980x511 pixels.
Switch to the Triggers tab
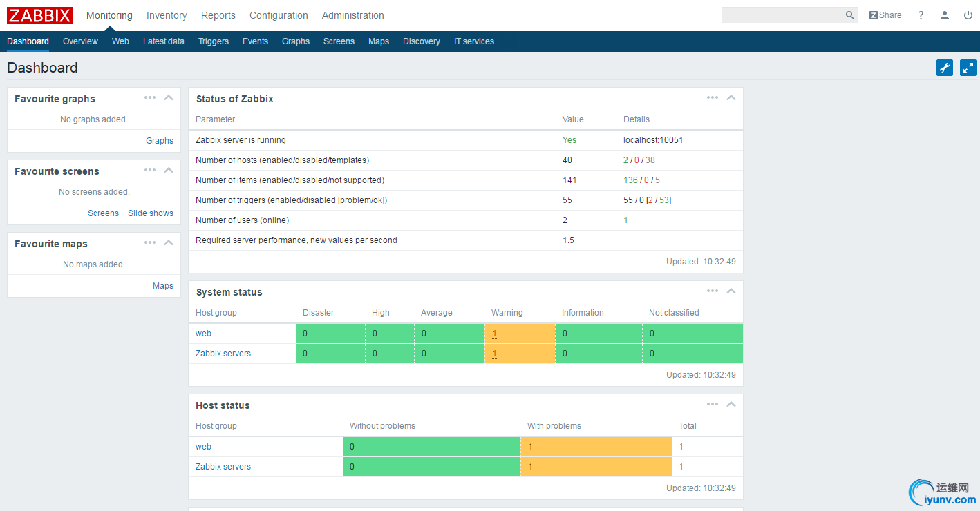(213, 41)
